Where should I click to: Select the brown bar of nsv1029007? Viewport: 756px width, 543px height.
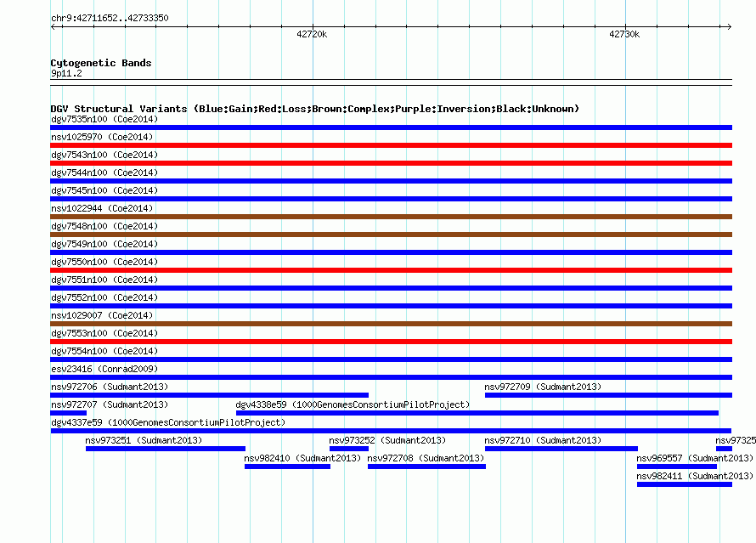[391, 324]
